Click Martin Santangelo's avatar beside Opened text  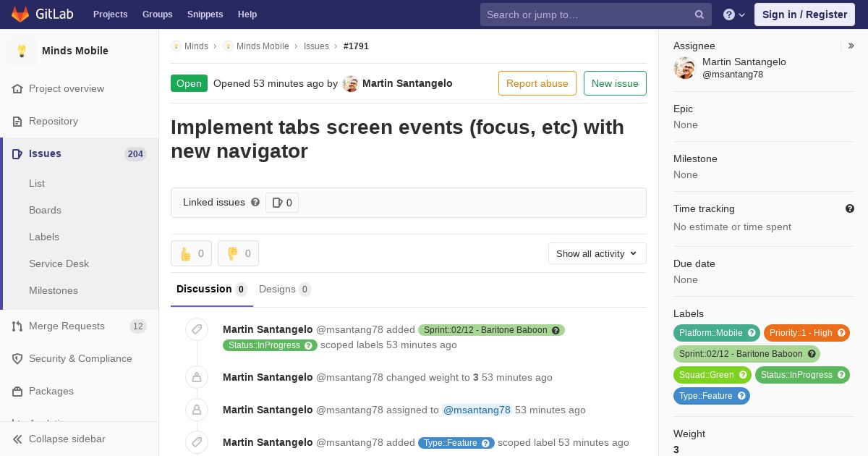351,84
